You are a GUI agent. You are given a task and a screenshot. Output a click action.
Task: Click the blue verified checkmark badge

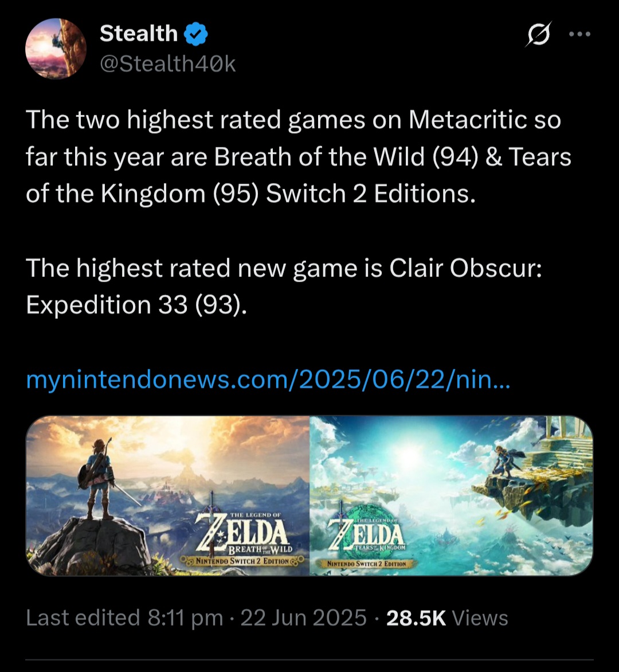click(x=196, y=34)
